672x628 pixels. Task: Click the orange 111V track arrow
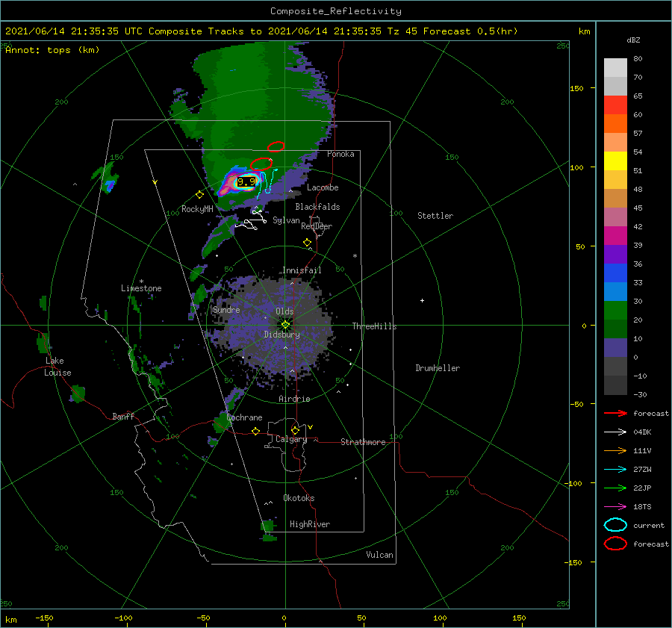[x=615, y=450]
